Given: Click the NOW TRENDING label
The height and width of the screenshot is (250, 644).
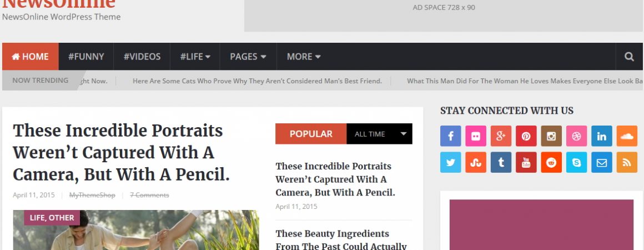Looking at the screenshot, I should click(x=40, y=81).
